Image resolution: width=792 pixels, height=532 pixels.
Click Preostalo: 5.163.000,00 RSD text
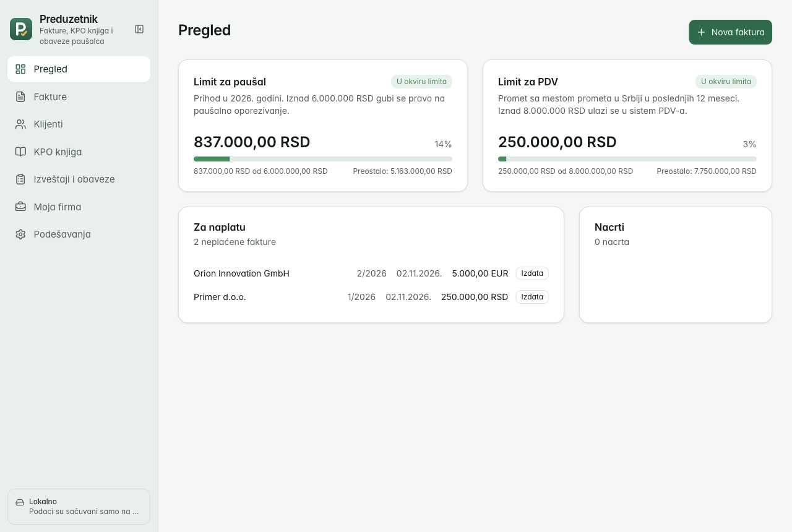pos(403,171)
